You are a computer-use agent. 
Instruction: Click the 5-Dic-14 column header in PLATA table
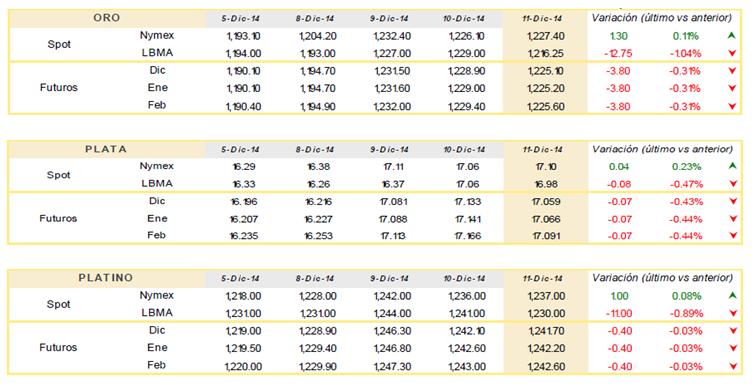click(240, 150)
